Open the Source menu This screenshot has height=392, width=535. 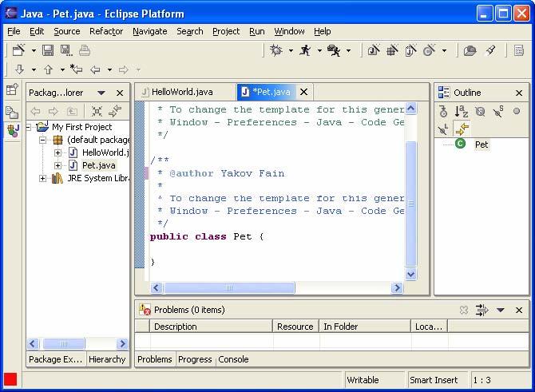[x=67, y=31]
